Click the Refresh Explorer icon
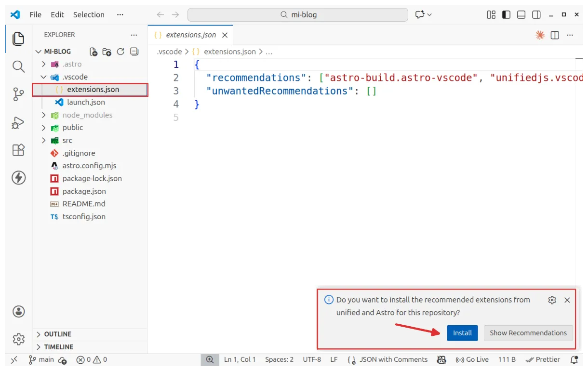This screenshot has height=371, width=588. point(120,52)
